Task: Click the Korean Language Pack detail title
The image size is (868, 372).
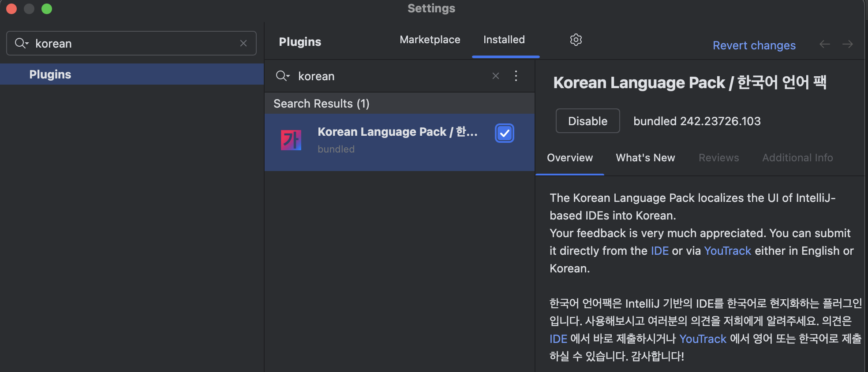Action: coord(690,82)
